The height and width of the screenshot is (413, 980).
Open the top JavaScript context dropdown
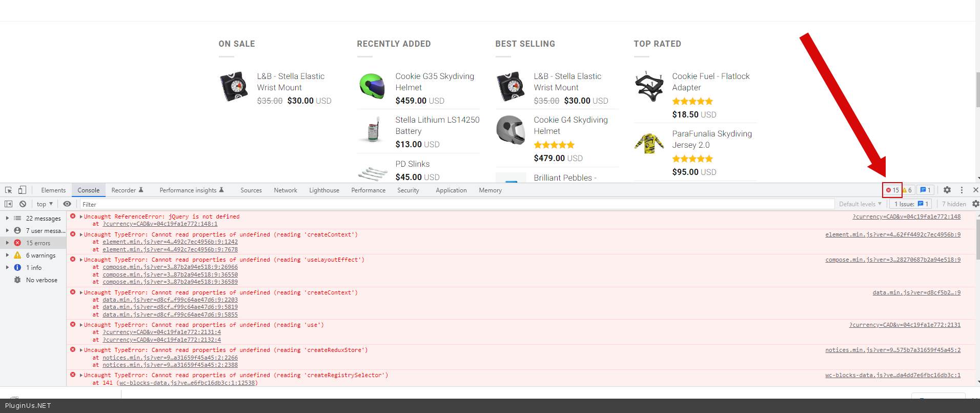(45, 204)
